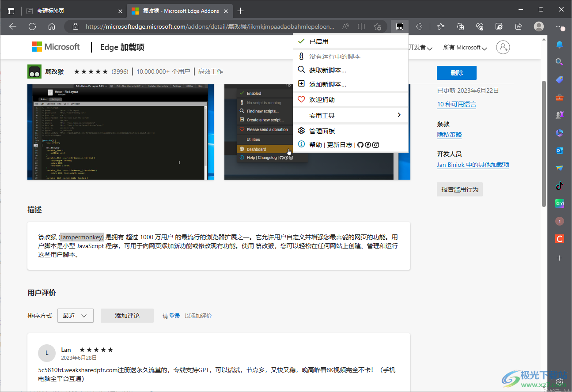Add this page to favorites star
This screenshot has height=392, width=572.
coord(377,26)
